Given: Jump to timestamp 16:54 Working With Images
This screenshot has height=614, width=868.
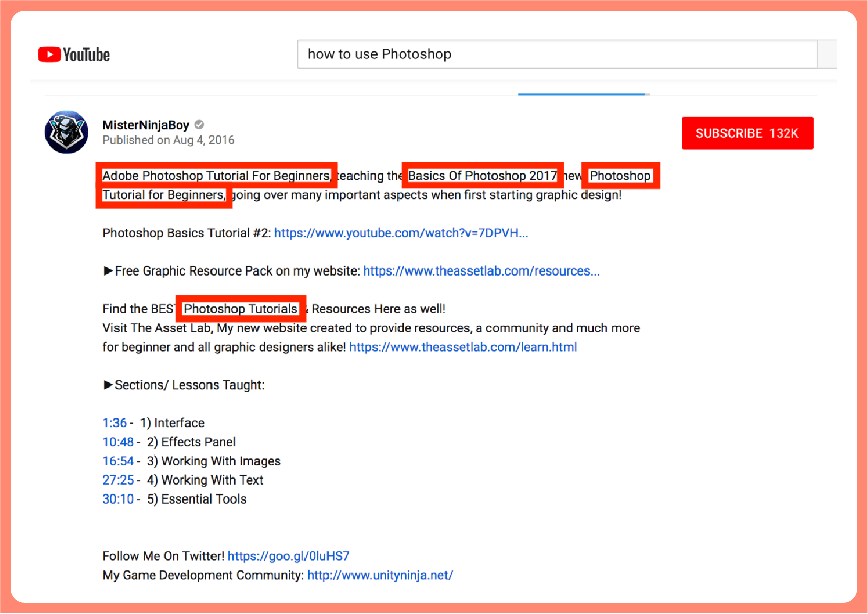Looking at the screenshot, I should (x=118, y=461).
